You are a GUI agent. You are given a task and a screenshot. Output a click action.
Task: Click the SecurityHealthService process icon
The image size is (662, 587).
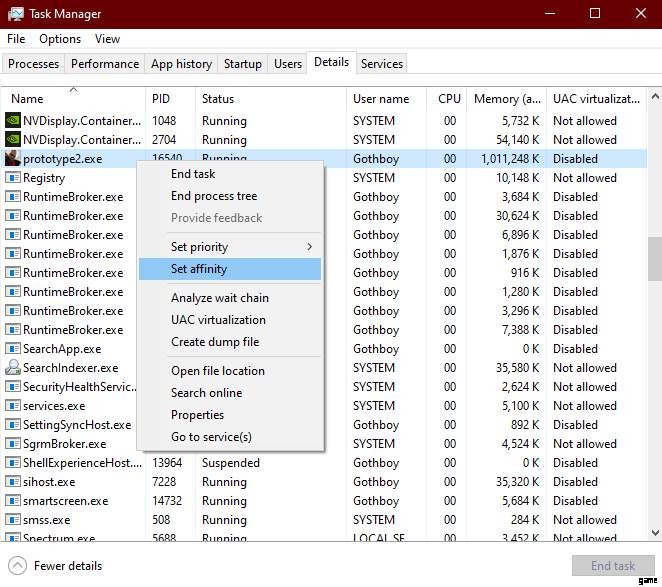(13, 386)
